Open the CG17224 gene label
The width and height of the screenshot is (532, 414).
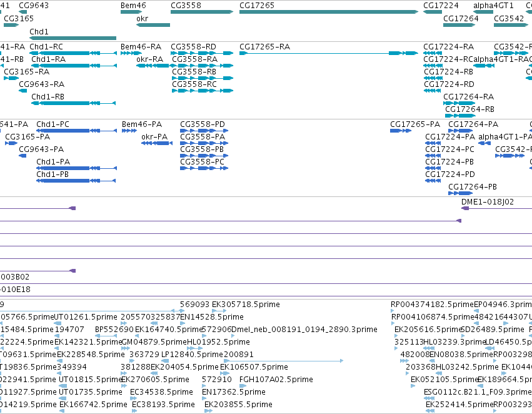(x=441, y=6)
